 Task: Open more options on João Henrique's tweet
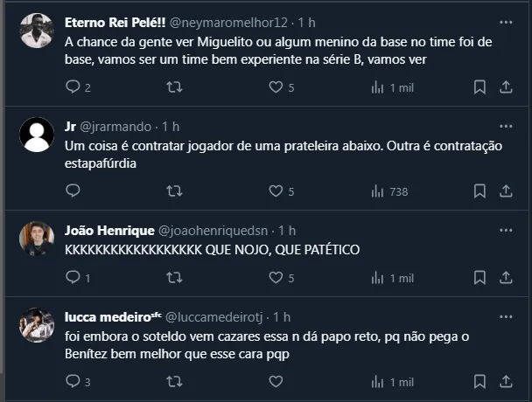[x=506, y=229]
